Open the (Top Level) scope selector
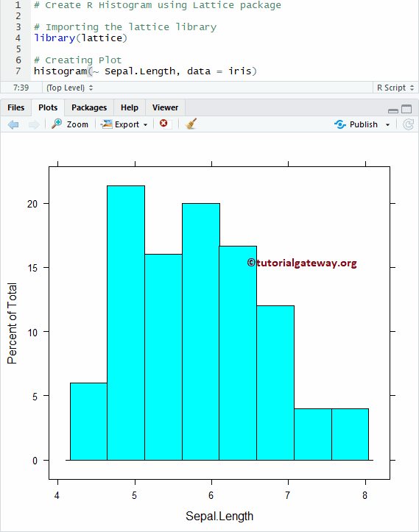 point(70,88)
